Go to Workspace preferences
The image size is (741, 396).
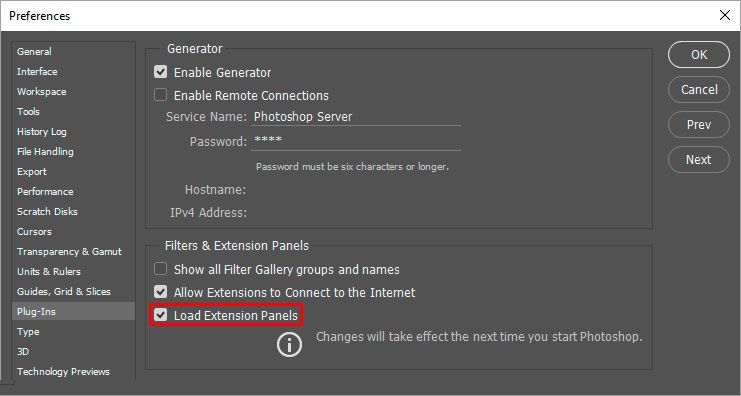[x=42, y=92]
